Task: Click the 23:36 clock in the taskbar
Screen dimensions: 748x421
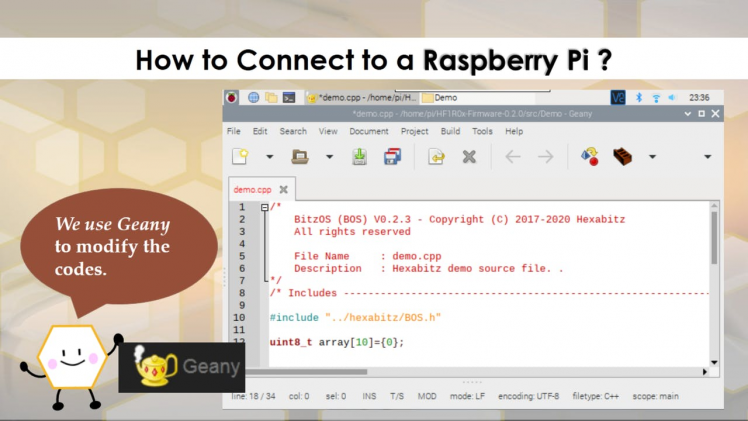Action: pyautogui.click(x=699, y=98)
